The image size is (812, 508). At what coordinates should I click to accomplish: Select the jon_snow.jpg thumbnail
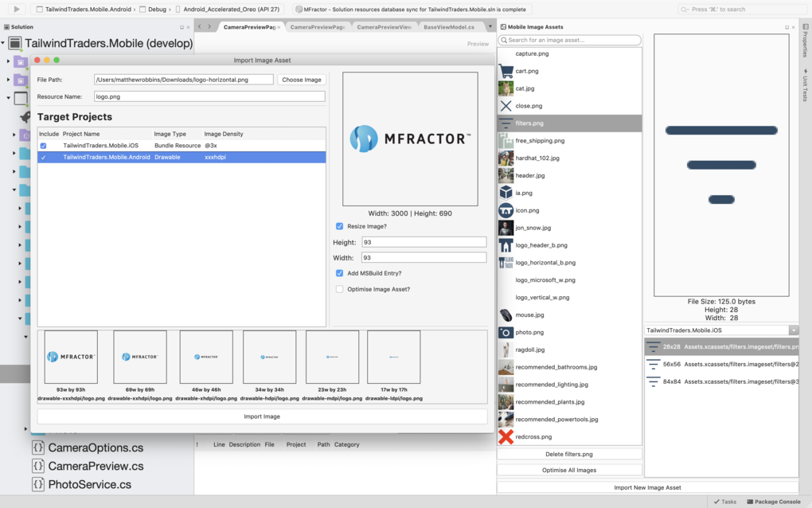point(506,228)
